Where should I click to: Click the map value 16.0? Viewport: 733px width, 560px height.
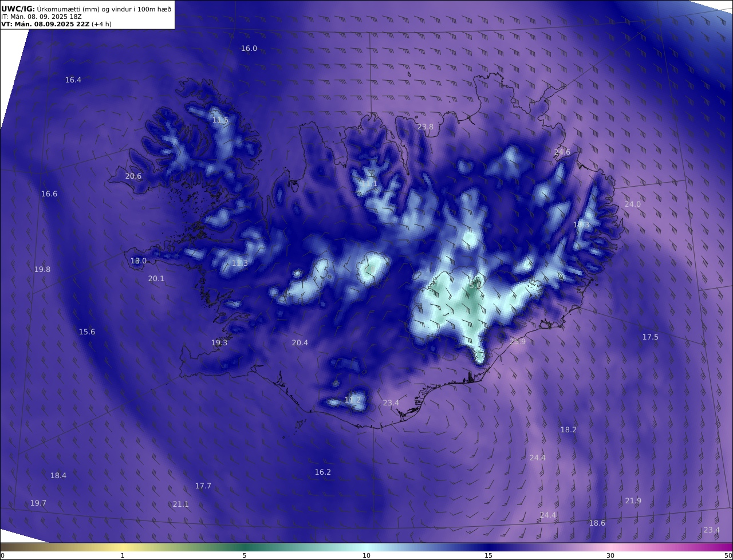pyautogui.click(x=249, y=49)
